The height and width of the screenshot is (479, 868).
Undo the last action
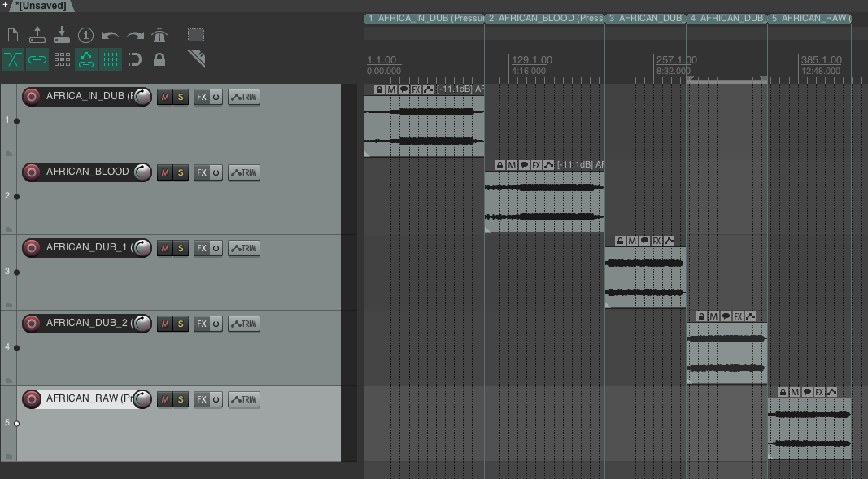(111, 35)
